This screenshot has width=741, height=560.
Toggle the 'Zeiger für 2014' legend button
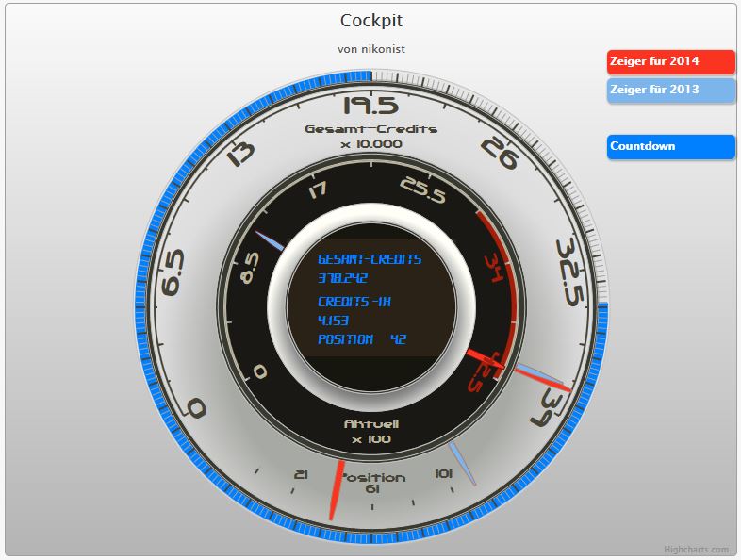[671, 62]
